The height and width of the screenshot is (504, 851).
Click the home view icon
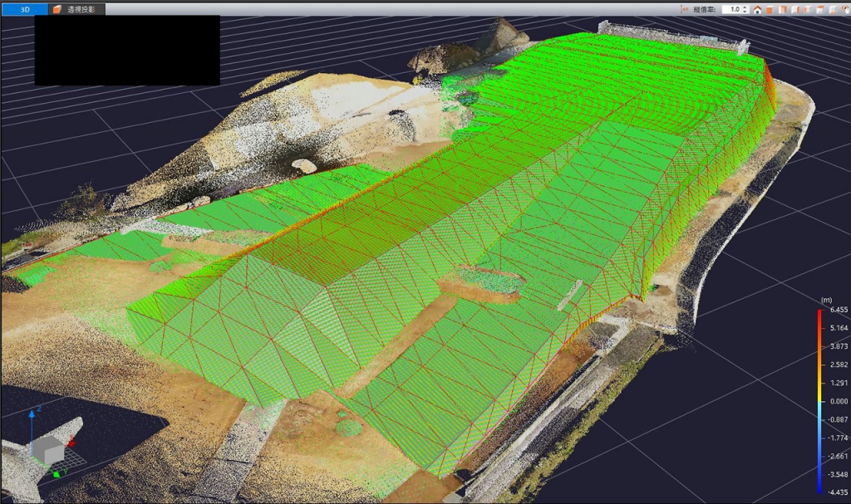[x=757, y=10]
